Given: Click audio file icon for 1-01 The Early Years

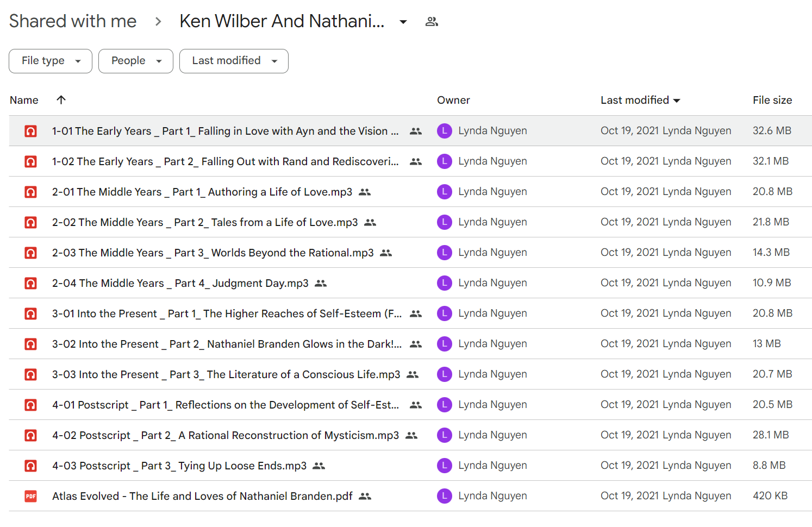Looking at the screenshot, I should tap(31, 131).
